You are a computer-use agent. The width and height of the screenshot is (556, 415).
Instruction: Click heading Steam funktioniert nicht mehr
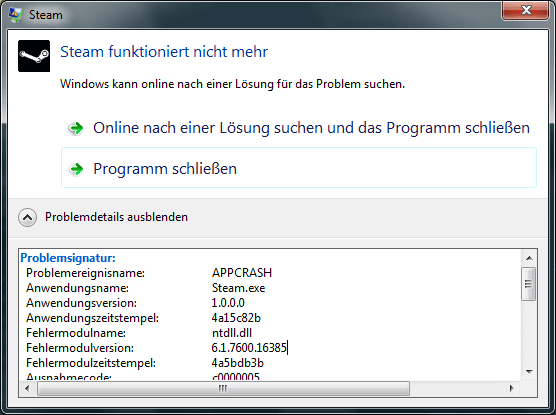point(164,52)
